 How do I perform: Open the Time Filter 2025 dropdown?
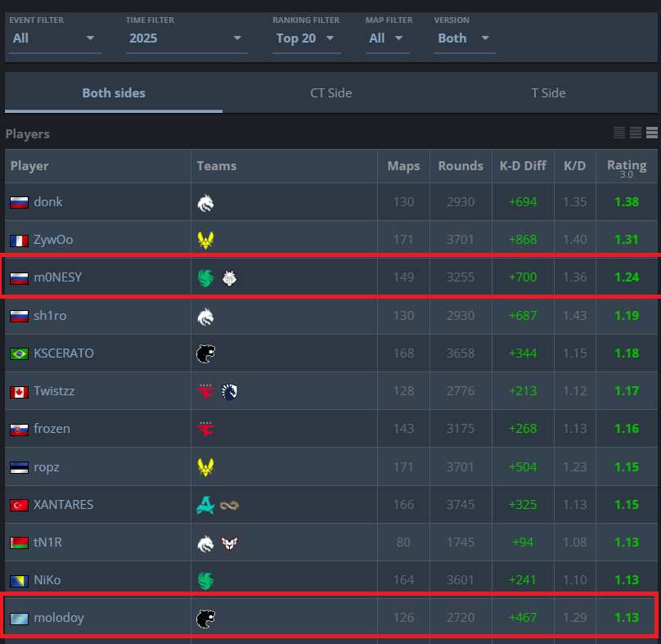coord(187,38)
